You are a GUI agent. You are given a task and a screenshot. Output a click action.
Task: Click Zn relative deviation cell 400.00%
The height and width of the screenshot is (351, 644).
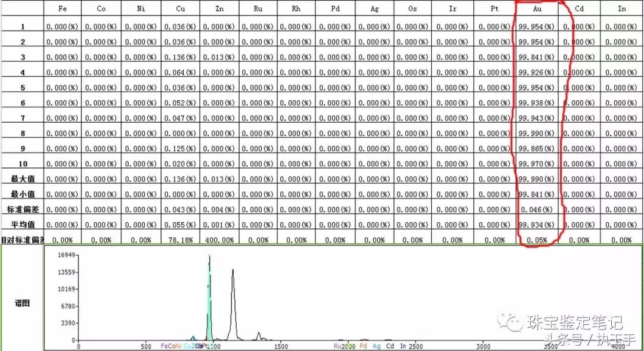[219, 240]
